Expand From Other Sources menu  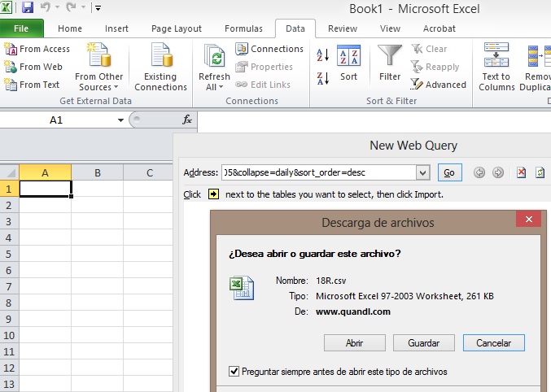98,67
